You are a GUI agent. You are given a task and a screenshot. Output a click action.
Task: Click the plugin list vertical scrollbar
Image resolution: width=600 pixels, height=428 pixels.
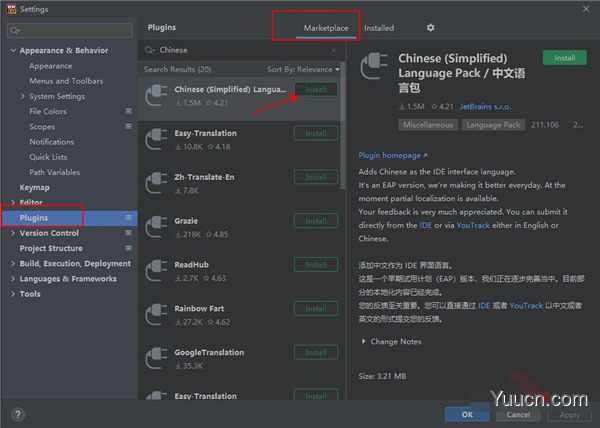pos(343,126)
